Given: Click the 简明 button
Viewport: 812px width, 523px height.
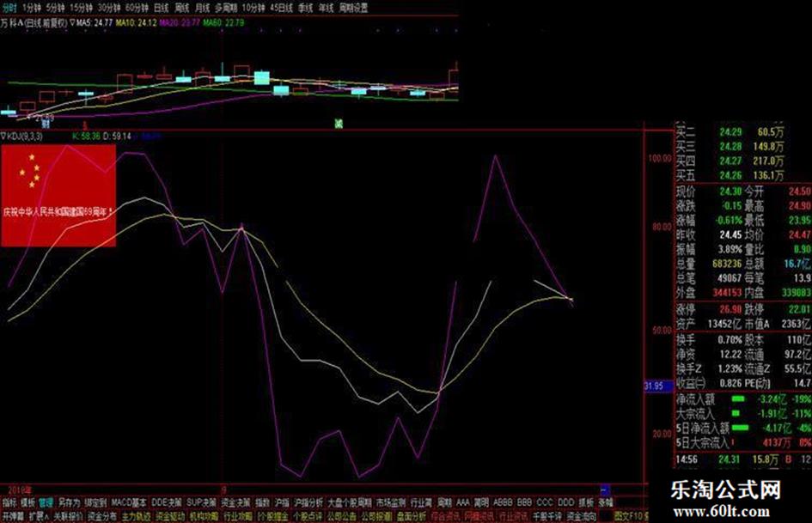Looking at the screenshot, I should pyautogui.click(x=481, y=502).
